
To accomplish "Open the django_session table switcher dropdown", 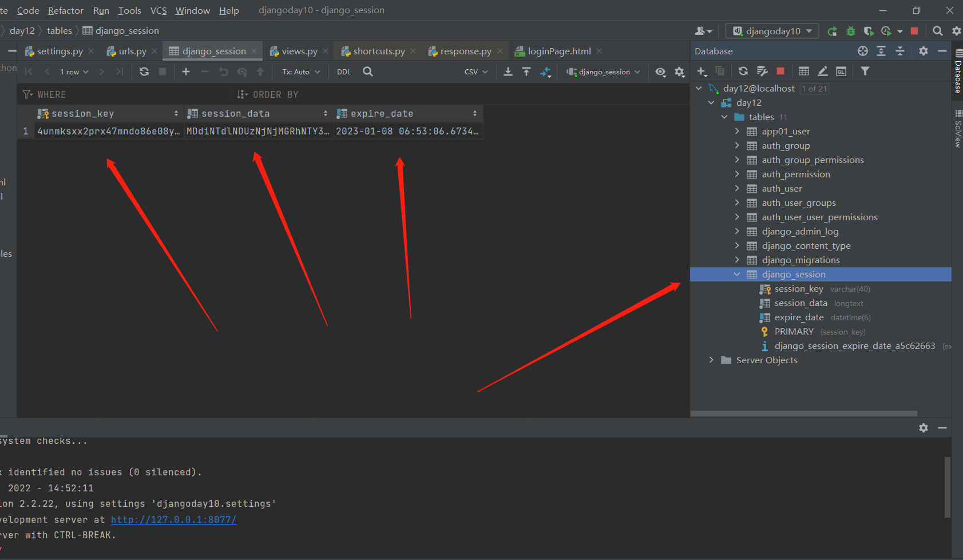I will pos(604,72).
